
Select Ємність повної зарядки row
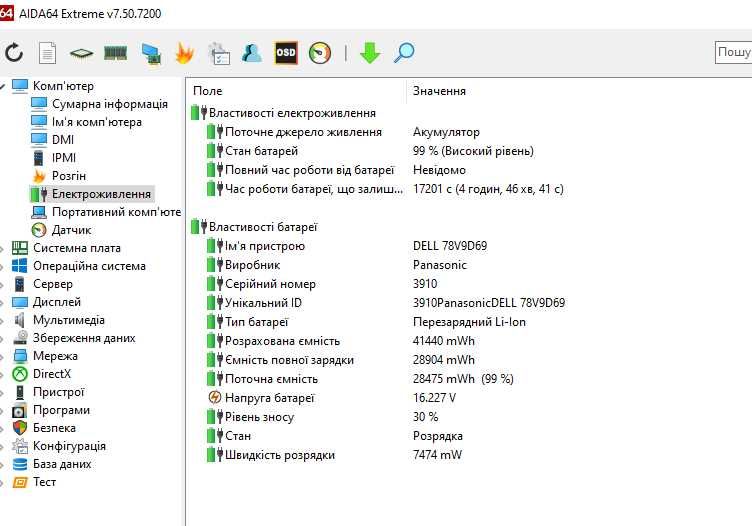341,360
